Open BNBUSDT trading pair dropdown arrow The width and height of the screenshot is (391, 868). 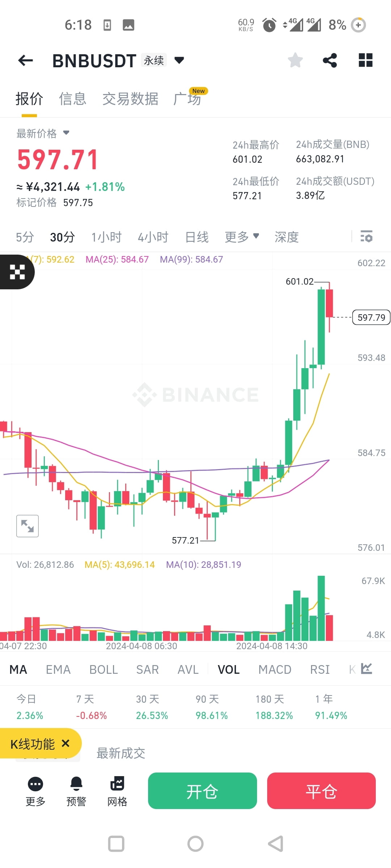(179, 60)
